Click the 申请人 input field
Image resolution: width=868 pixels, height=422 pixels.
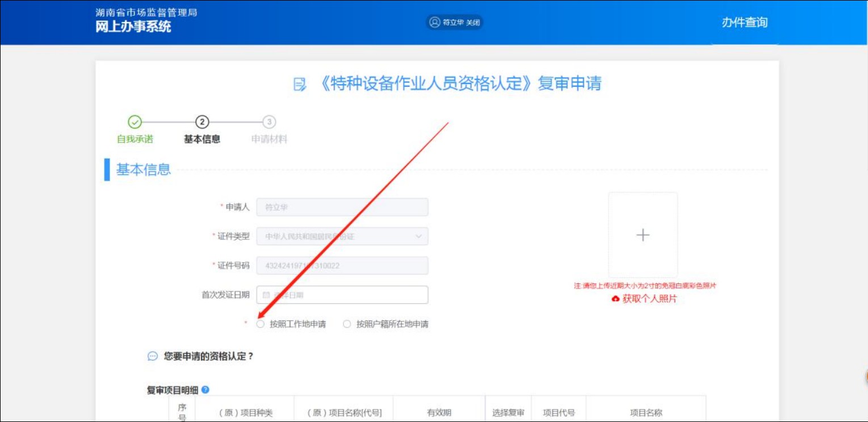point(342,207)
